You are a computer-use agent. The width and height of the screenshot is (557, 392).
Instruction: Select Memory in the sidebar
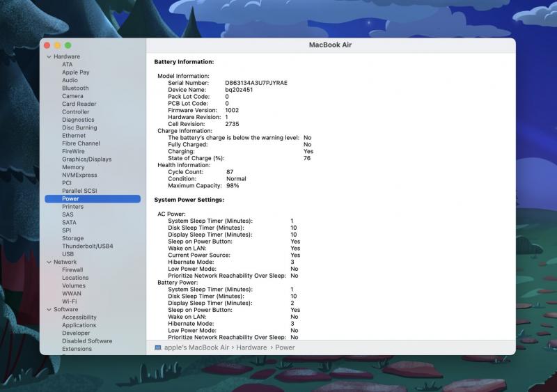(x=73, y=167)
